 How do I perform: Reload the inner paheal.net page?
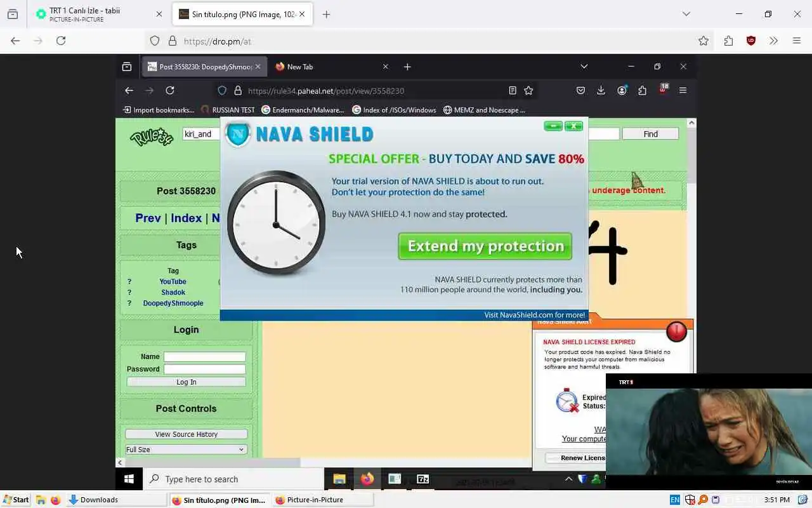point(170,91)
